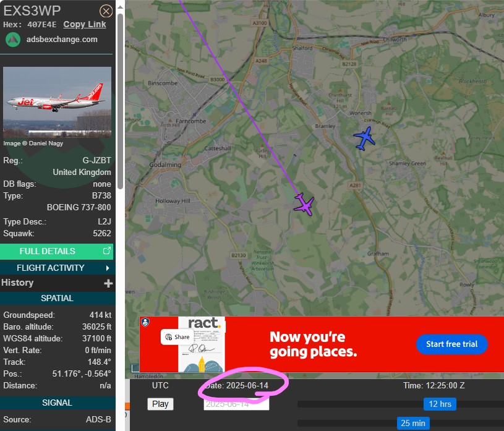
Task: Expand History with the plus icon
Action: pos(108,283)
